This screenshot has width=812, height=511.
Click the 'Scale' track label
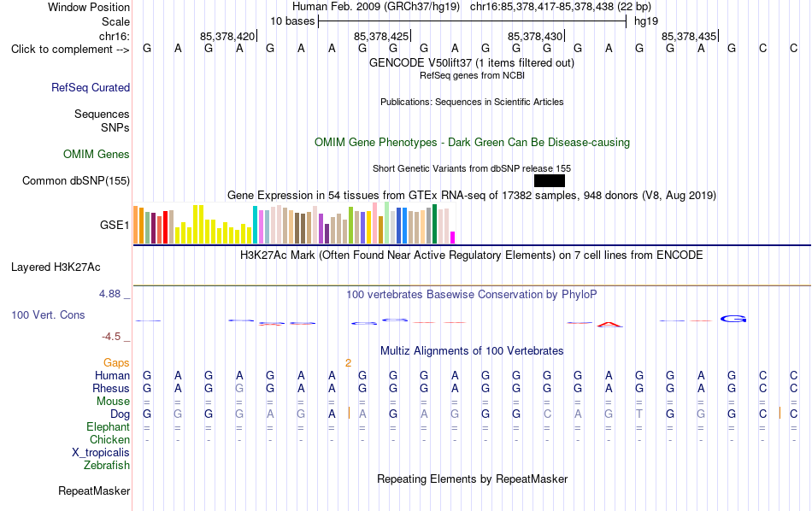click(115, 21)
